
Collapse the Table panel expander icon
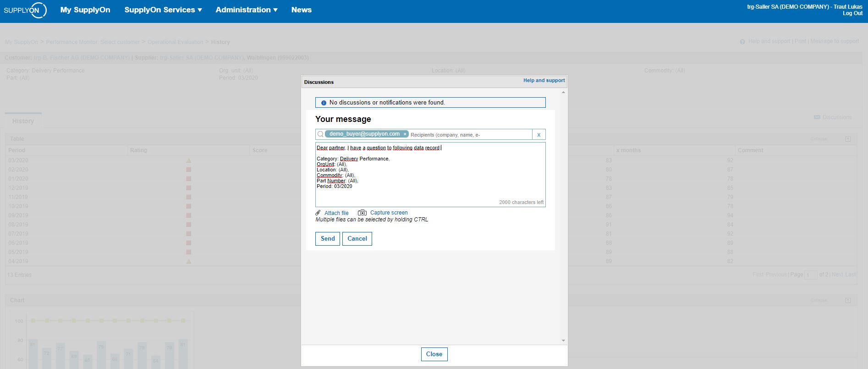(x=848, y=139)
